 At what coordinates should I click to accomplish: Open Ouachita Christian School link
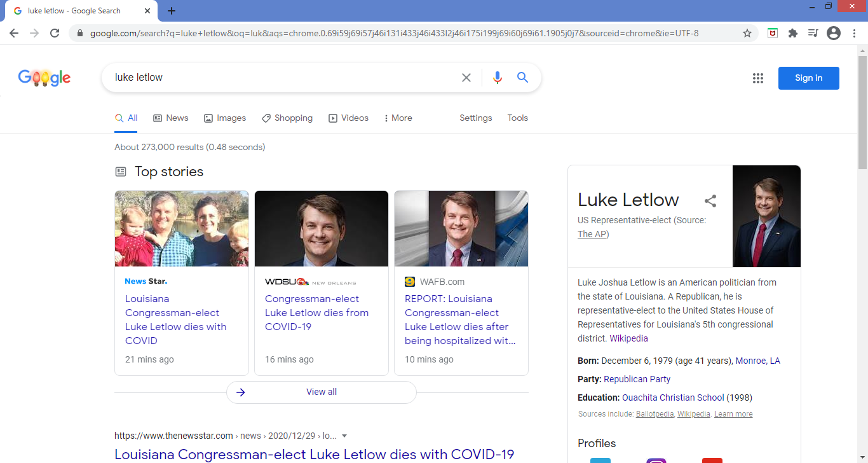(673, 397)
